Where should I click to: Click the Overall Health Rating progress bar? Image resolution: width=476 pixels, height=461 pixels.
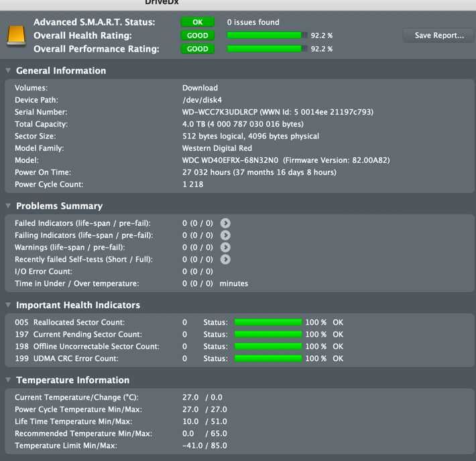267,36
